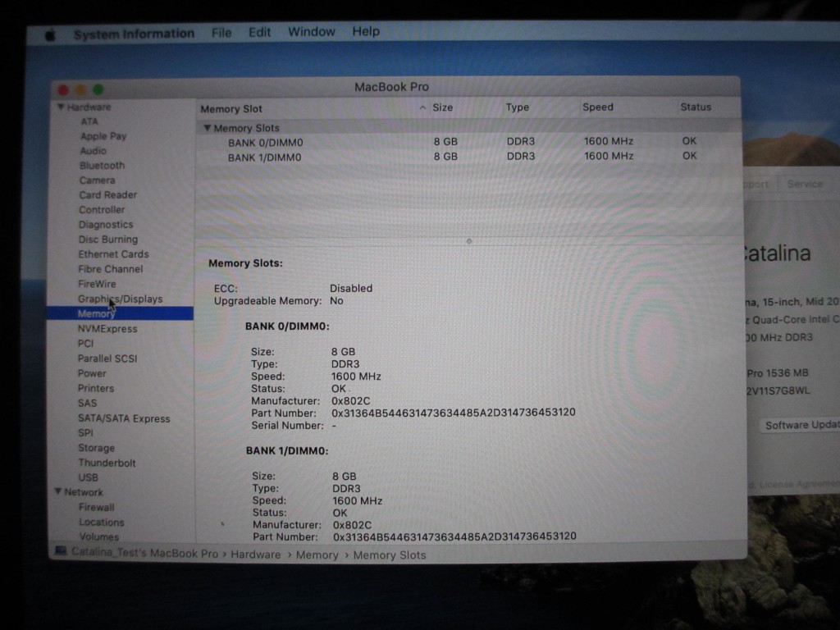Click the BANK 0/DIMM0 manufacturer value 0x802C
Viewport: 840px width, 630px height.
tap(350, 400)
